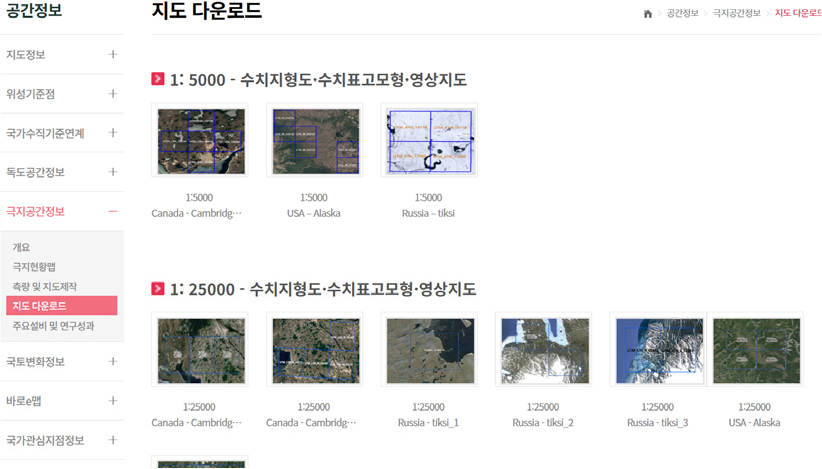Select the highlighted 지도 다운로드 item
822x469 pixels.
pos(62,306)
